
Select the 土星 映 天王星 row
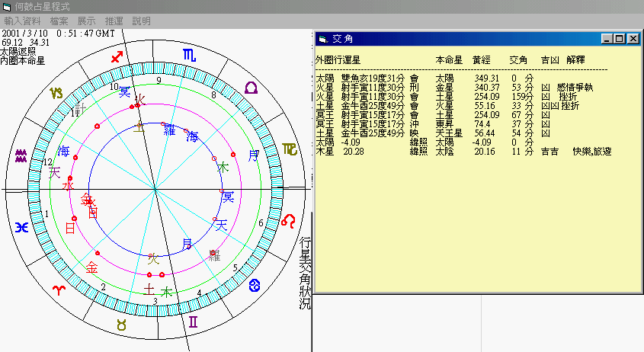coord(433,133)
